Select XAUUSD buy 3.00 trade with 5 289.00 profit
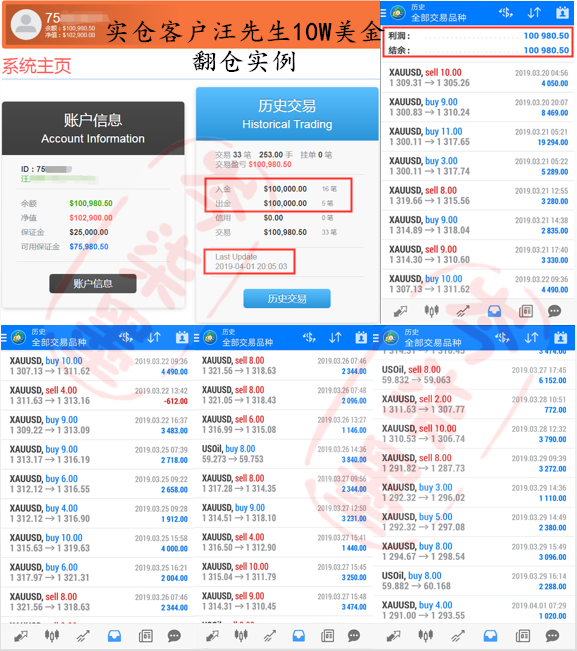 click(478, 166)
